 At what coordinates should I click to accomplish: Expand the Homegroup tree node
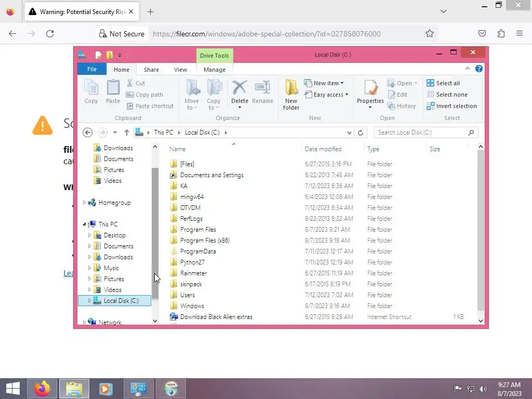point(84,203)
